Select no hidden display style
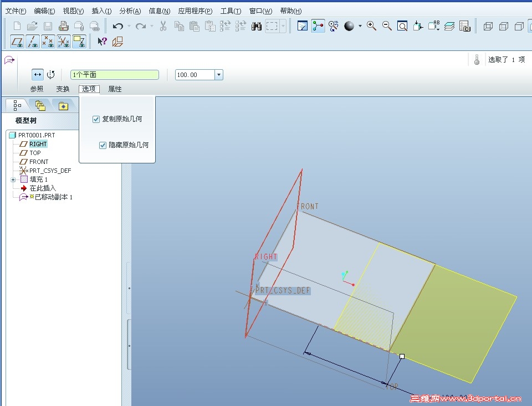The width and height of the screenshot is (532, 406). click(519, 26)
